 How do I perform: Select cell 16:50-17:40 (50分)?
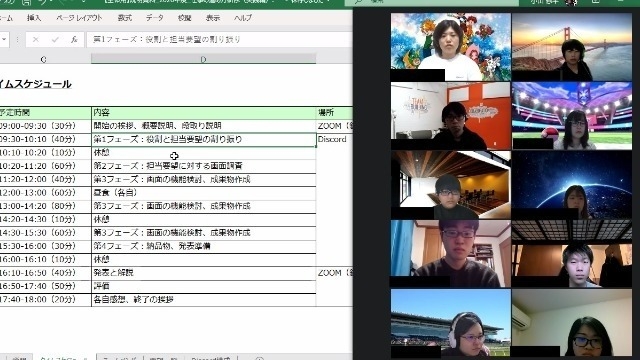[45, 286]
